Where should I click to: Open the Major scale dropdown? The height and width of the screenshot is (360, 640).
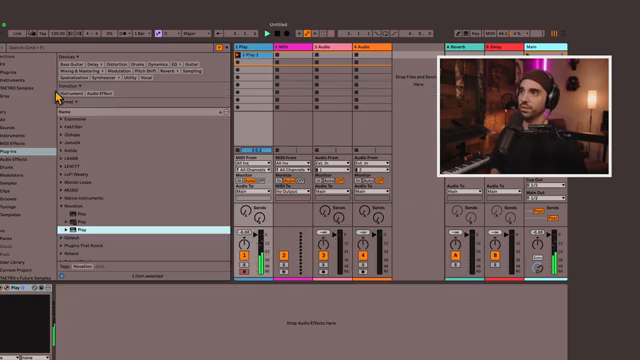click(x=196, y=33)
